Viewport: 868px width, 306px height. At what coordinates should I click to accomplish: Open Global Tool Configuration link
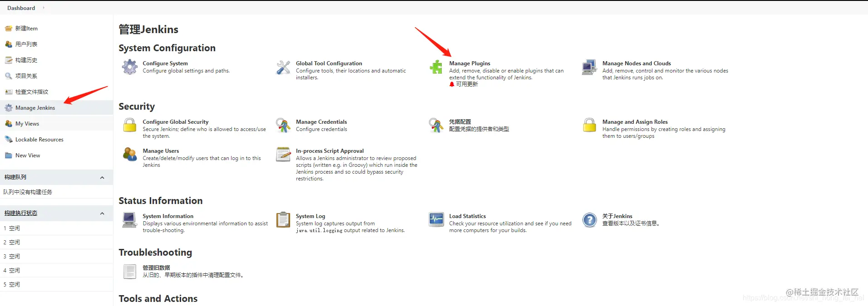[329, 63]
